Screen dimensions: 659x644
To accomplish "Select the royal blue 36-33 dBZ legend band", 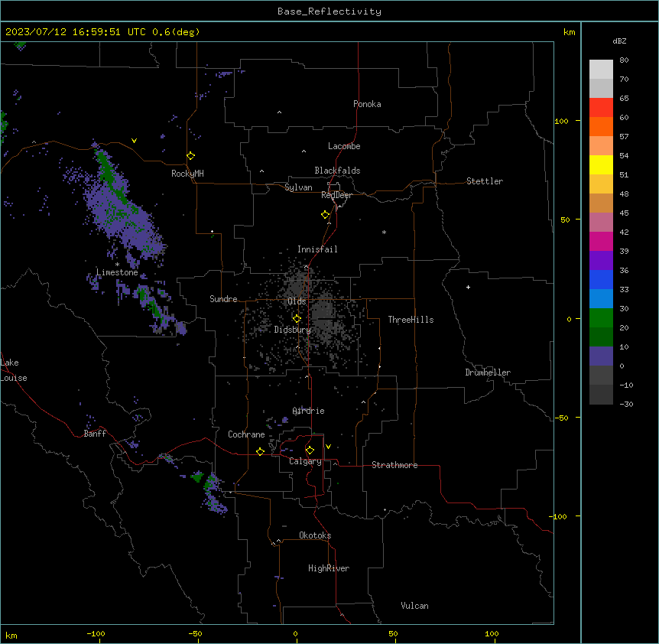I will (x=601, y=279).
